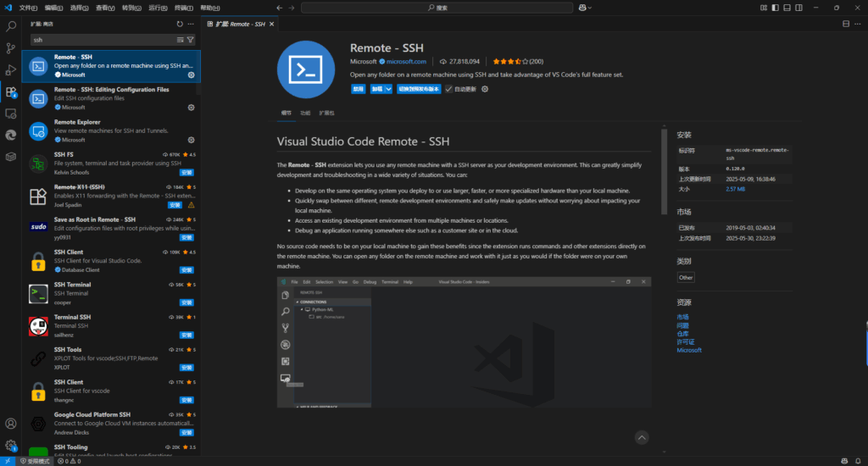Open the Copilot dropdown in title bar
Viewport: 868px width, 466px height.
pos(585,8)
